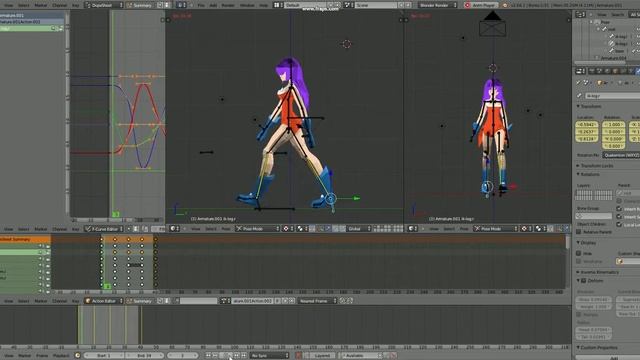Select the Pose item in the Outliner tree

pos(605,22)
